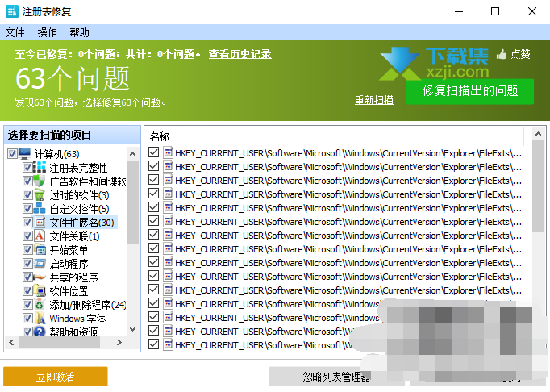Click the 帮助和资源 question mark icon

tap(40, 331)
